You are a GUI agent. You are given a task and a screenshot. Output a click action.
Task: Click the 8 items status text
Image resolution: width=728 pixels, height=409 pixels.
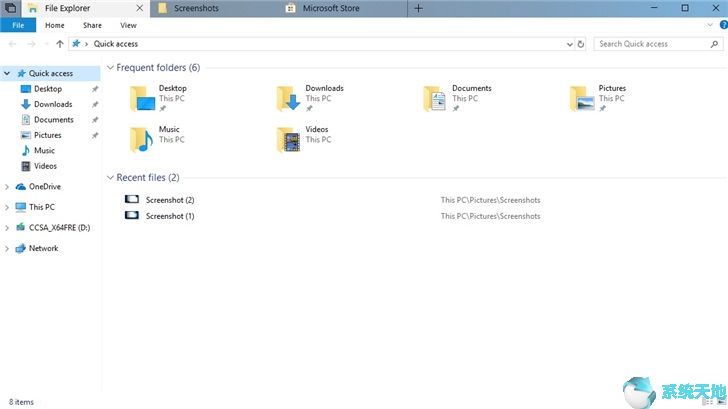[21, 402]
